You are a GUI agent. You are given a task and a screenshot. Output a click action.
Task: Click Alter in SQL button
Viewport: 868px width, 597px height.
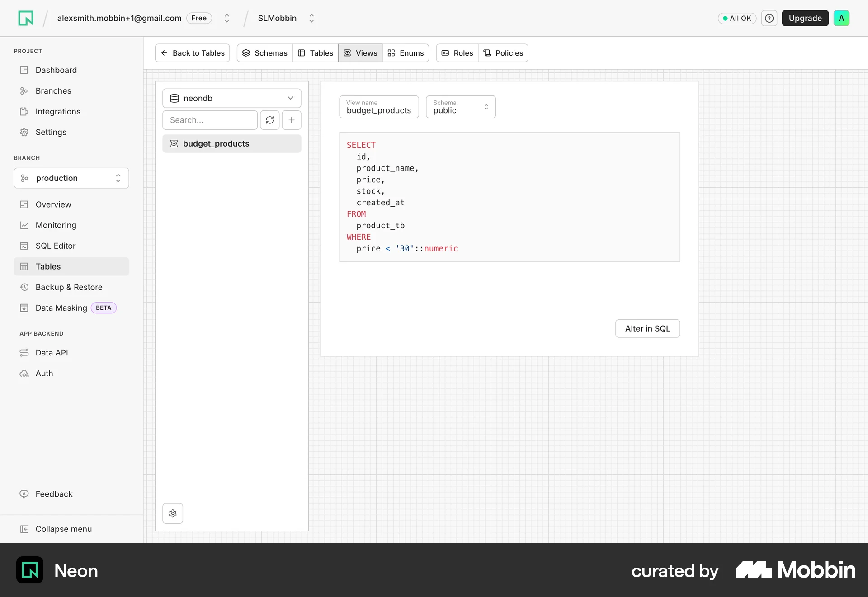[647, 329]
